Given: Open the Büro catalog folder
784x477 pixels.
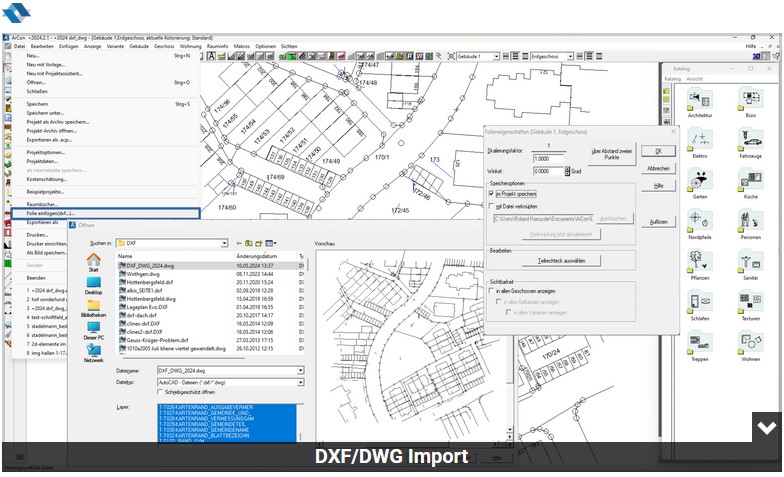Looking at the screenshot, I should click(x=750, y=102).
